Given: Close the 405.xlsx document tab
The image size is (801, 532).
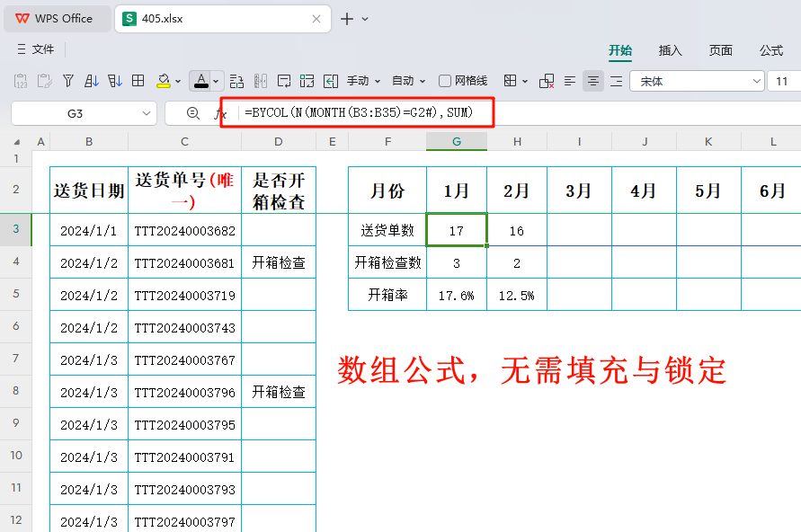Looking at the screenshot, I should click(316, 19).
